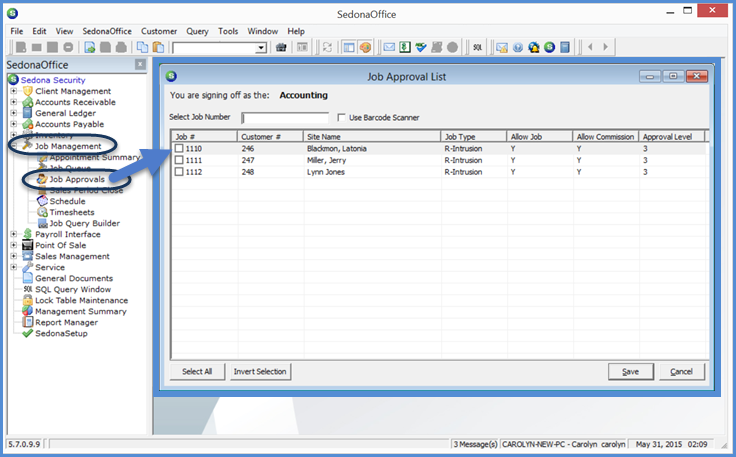Click the green dollar ledger toolbar icon
Viewport: 736px width, 457px height.
(405, 47)
